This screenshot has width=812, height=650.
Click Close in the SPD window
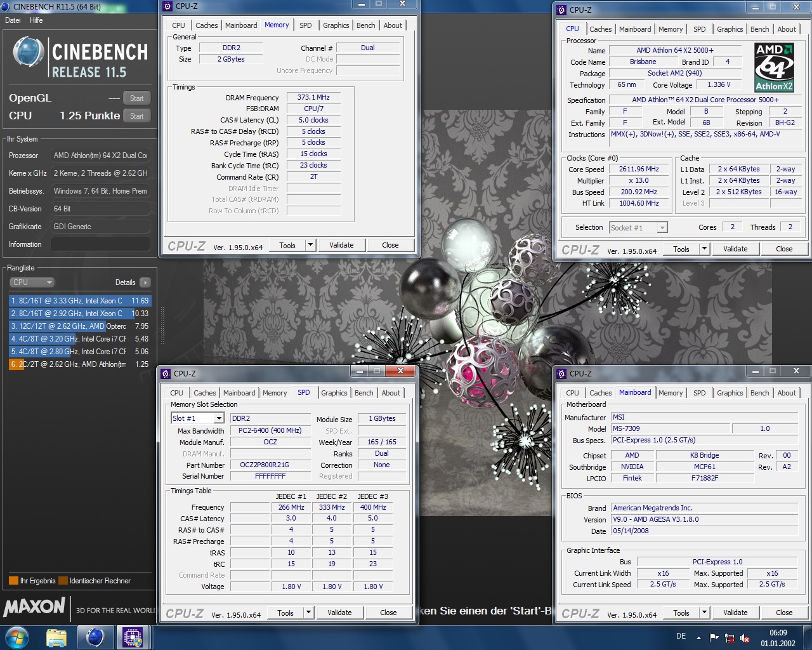click(x=388, y=613)
